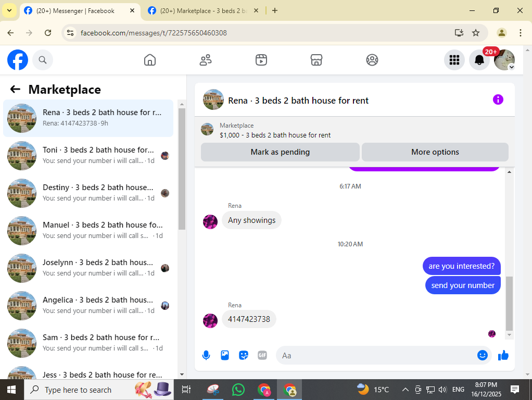Click the address bar URL
The width and height of the screenshot is (532, 400).
[154, 33]
